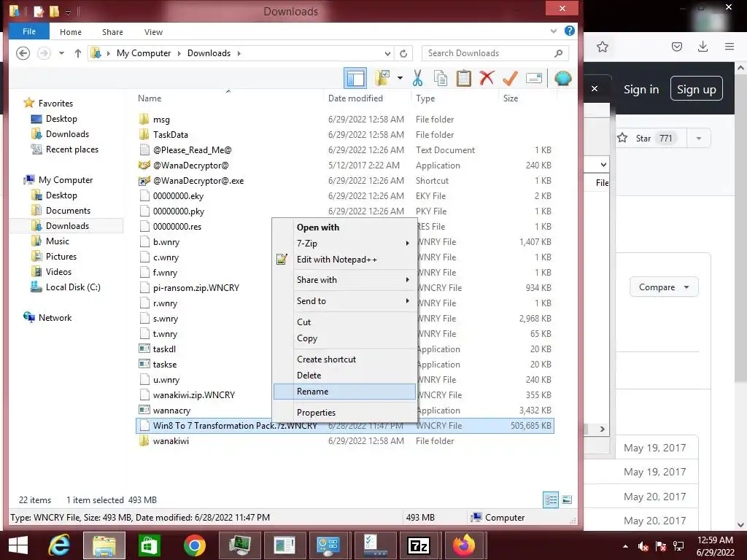Click the orange checkmark toolbar icon
The image size is (747, 560).
tap(510, 78)
